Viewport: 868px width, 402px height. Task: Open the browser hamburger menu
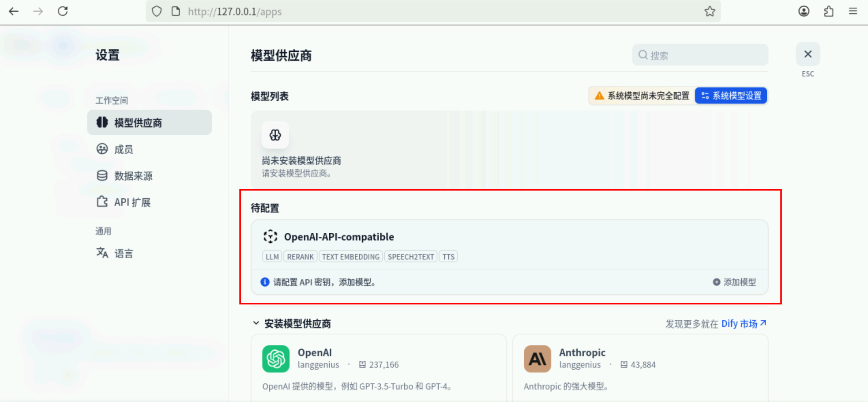[x=853, y=11]
